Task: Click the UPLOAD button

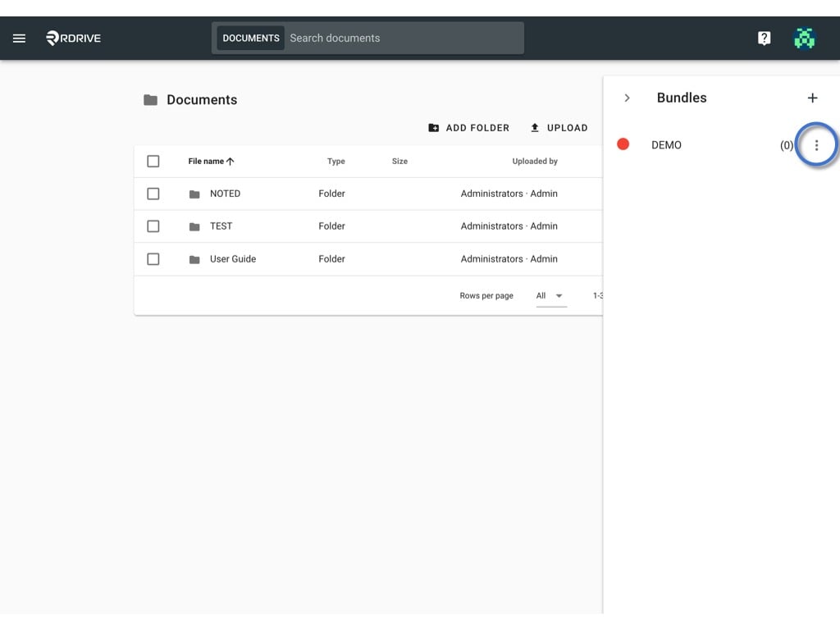Action: (559, 128)
